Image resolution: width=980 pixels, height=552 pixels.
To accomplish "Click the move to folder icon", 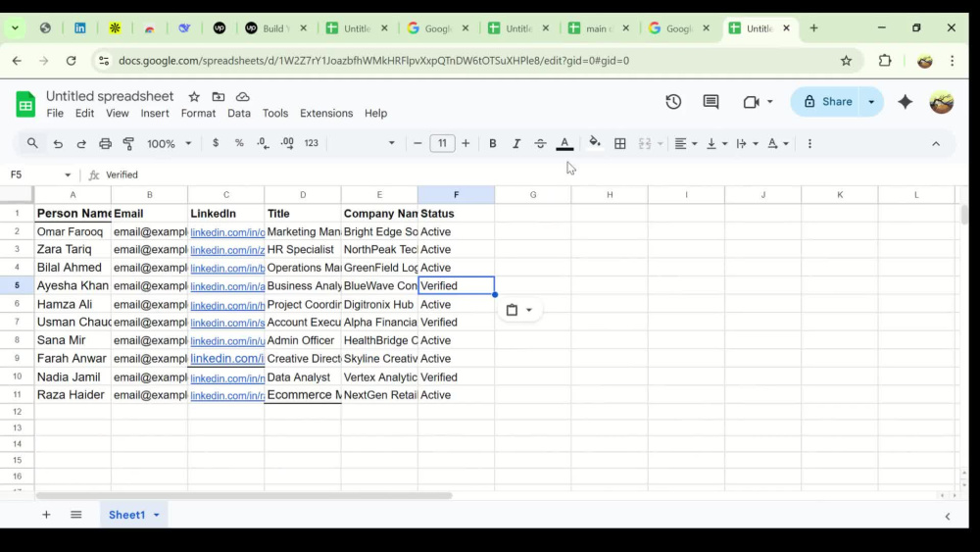I will [x=219, y=97].
